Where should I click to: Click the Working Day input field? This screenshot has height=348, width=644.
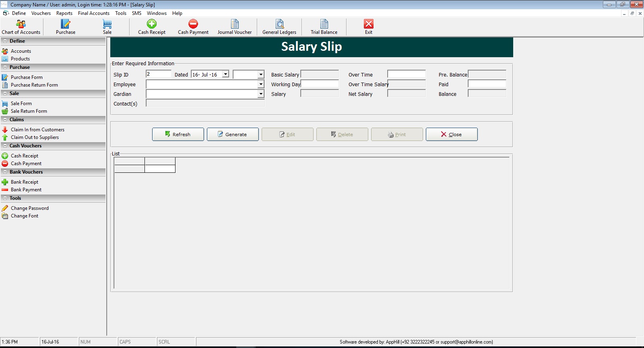pyautogui.click(x=320, y=84)
